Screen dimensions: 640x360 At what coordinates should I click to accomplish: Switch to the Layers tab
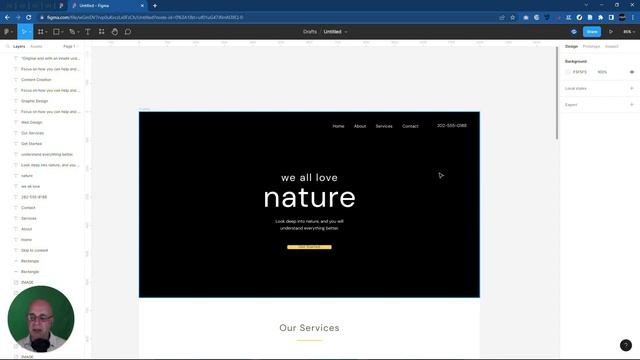coord(19,47)
